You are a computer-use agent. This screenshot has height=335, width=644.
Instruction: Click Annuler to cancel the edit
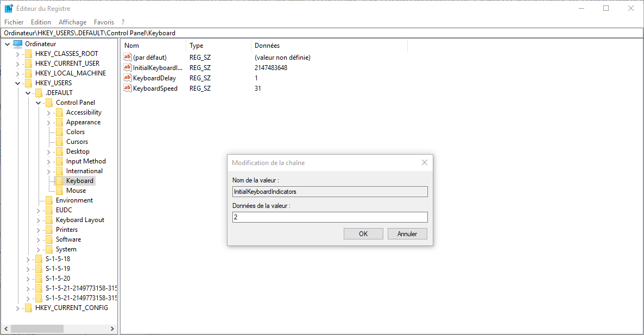coord(407,233)
